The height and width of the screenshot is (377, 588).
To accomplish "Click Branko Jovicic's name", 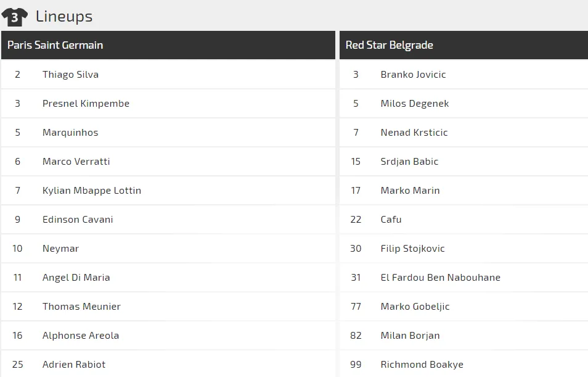I will (413, 75).
